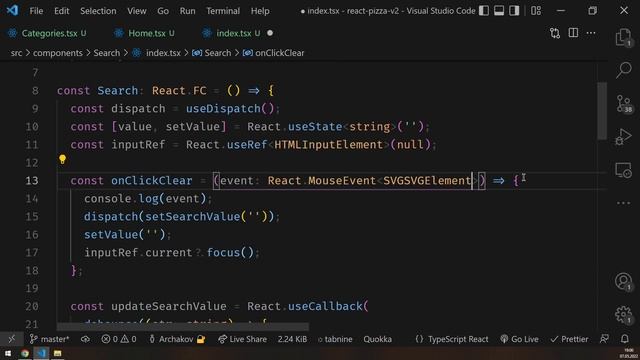The image size is (640, 360).
Task: Open the errors and warnings counter
Action: pos(119,339)
